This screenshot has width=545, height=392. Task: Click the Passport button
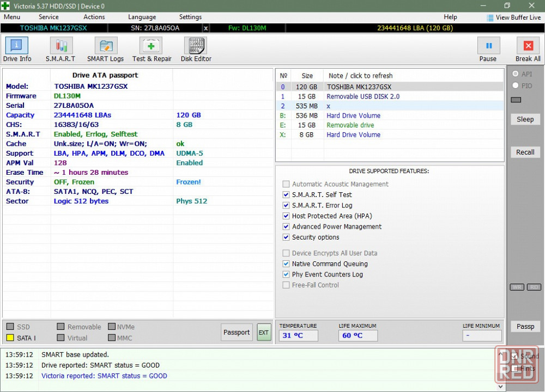click(x=237, y=332)
